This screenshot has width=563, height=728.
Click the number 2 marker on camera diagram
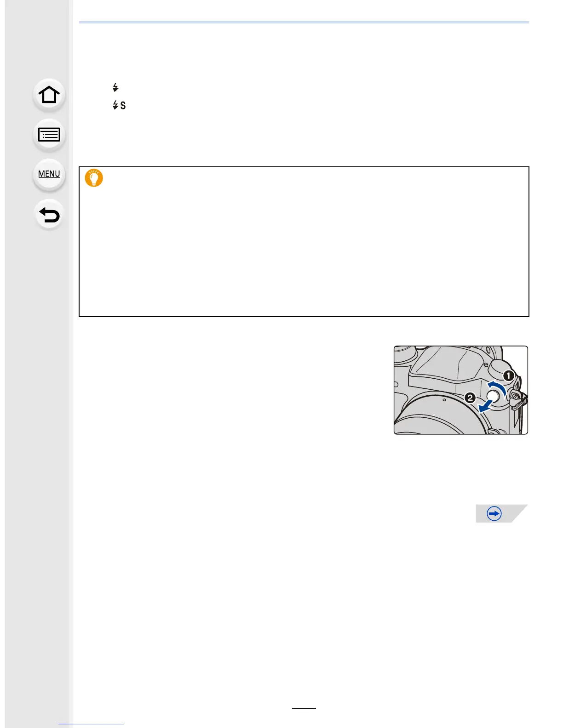click(x=470, y=398)
